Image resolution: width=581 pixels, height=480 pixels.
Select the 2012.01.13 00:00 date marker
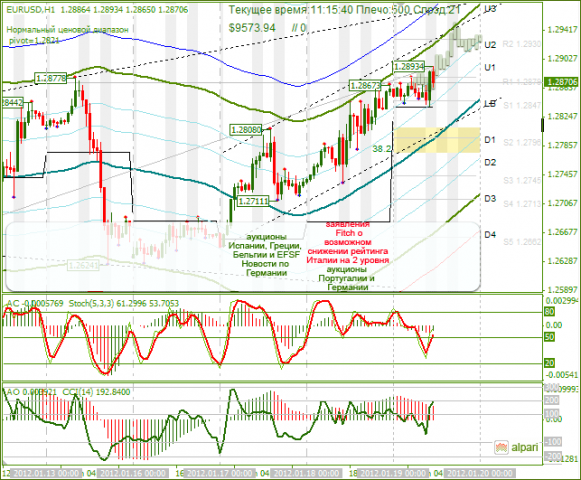[x=45, y=473]
